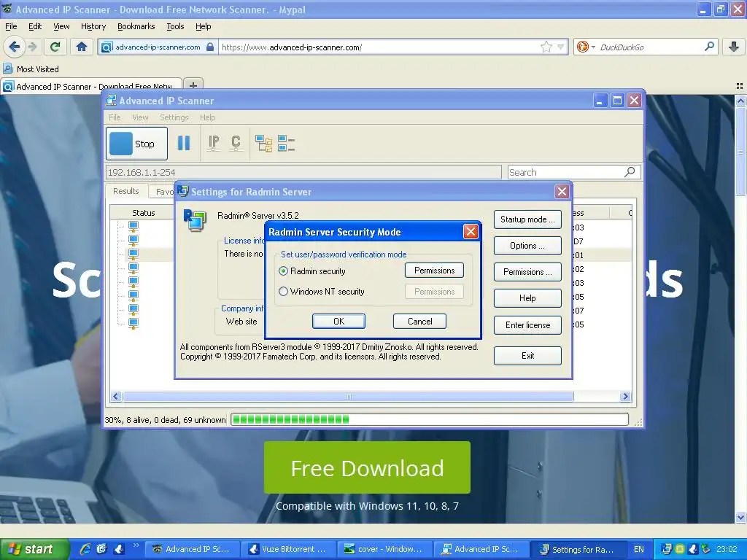747x560 pixels.
Task: Click Permissions button in Settings for Radmin Server
Action: (527, 272)
